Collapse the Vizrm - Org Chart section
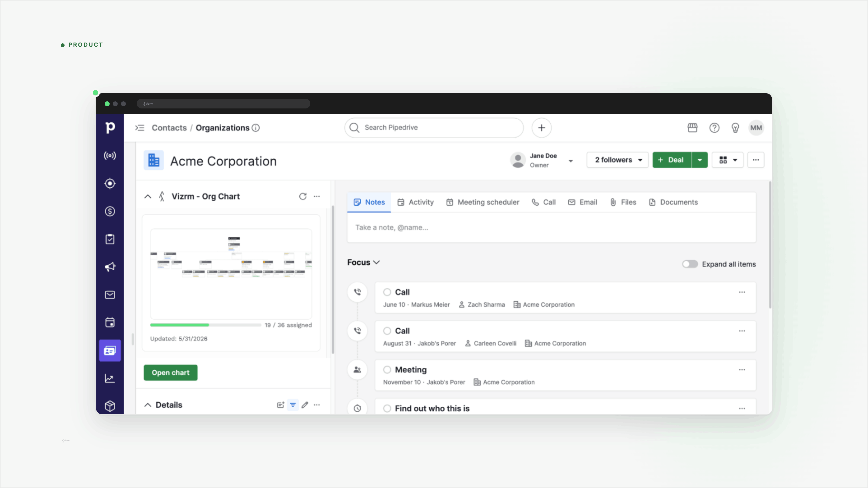 pos(148,196)
